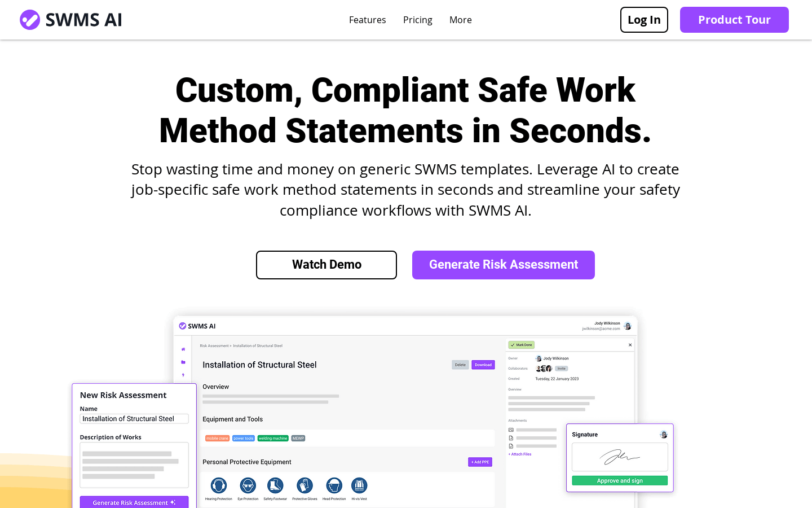Click the Head Protection PPE icon
The image size is (812, 508).
click(x=334, y=485)
